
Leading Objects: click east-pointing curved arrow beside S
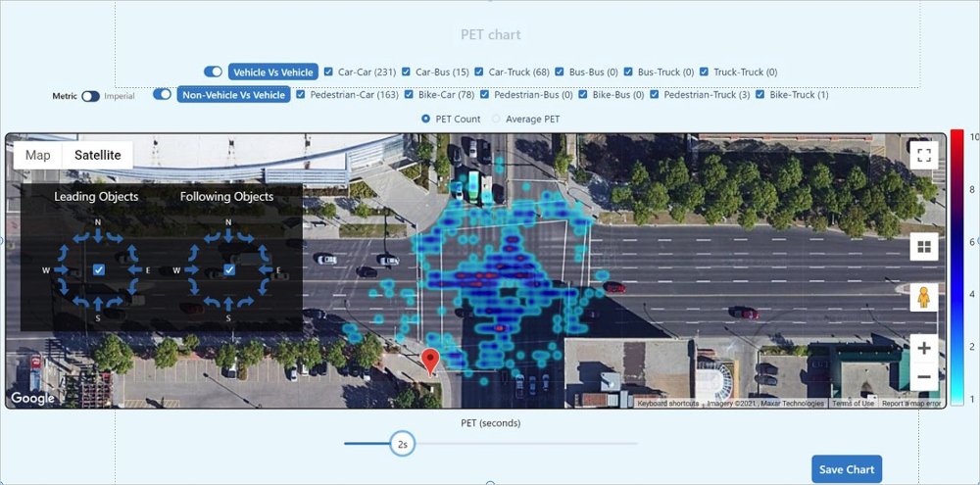point(115,302)
